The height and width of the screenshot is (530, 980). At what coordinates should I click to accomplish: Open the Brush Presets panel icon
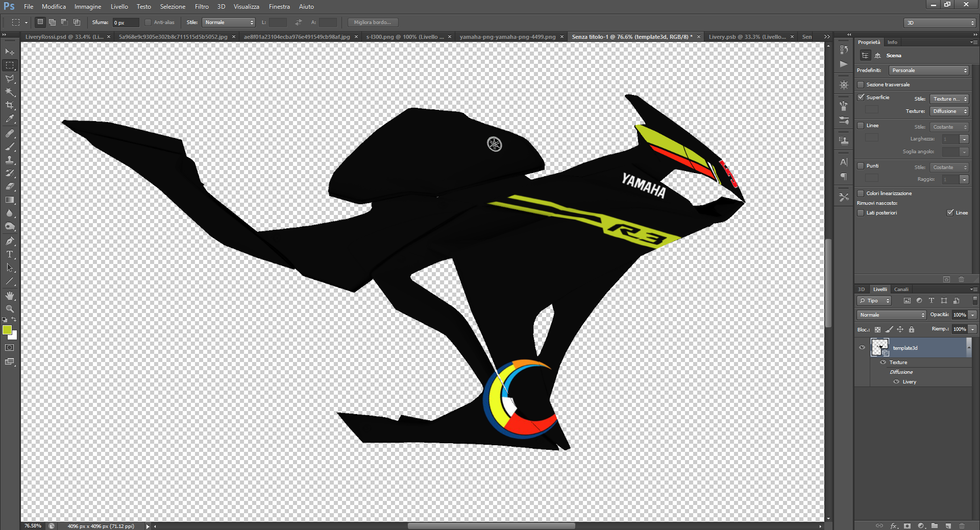[x=844, y=121]
